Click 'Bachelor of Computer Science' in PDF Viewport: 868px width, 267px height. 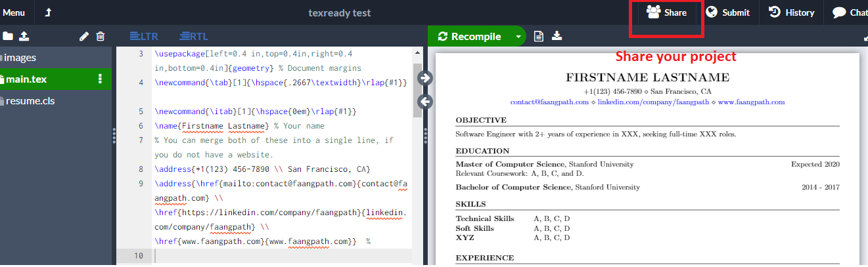click(x=513, y=188)
